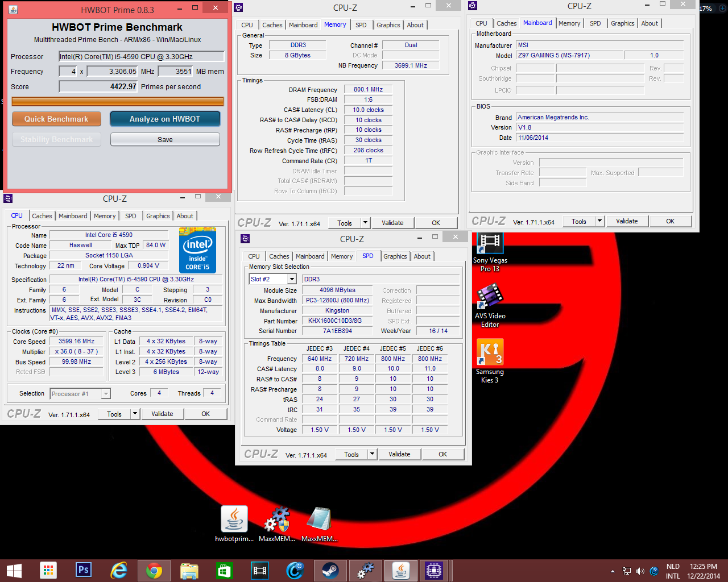Screen dimensions: 728x582
Task: Click OK in CPU window
Action: (206, 414)
